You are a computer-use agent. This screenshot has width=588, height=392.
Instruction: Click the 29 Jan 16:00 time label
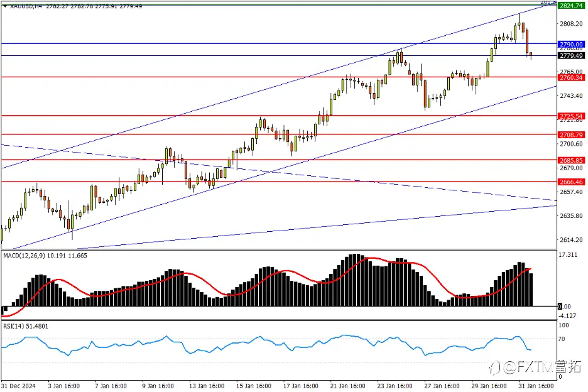click(x=489, y=386)
